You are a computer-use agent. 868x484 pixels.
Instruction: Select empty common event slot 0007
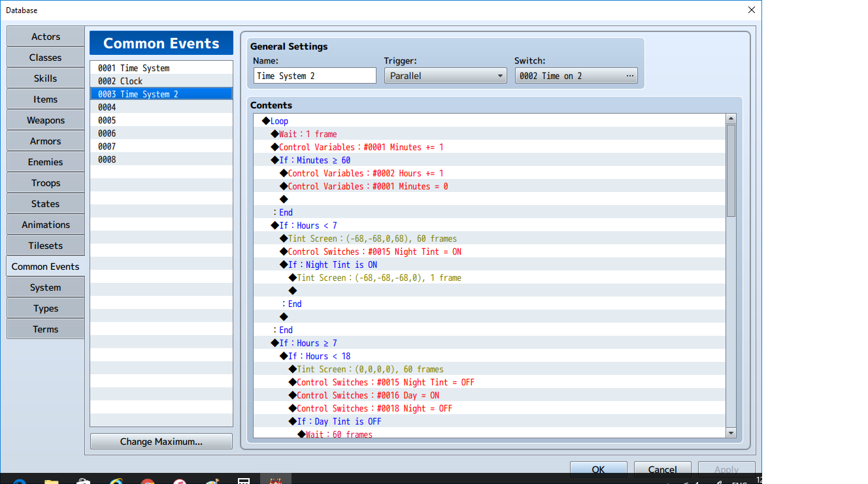161,146
